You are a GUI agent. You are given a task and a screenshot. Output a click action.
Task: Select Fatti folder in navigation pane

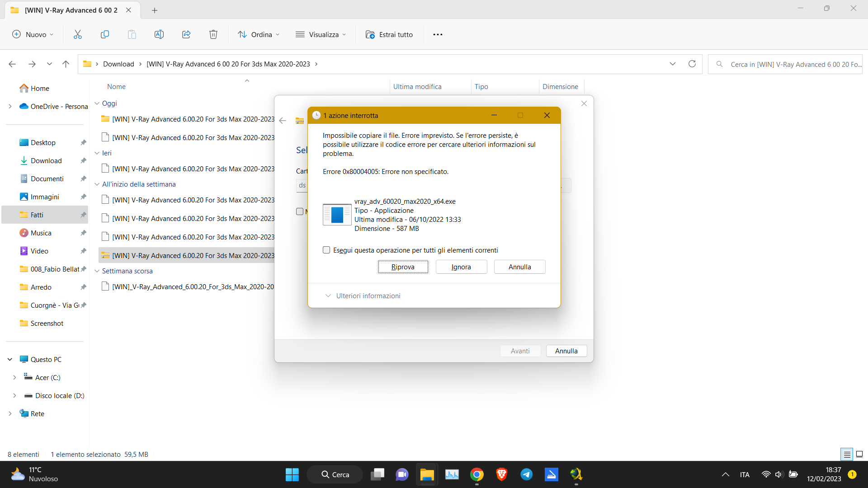[45, 215]
